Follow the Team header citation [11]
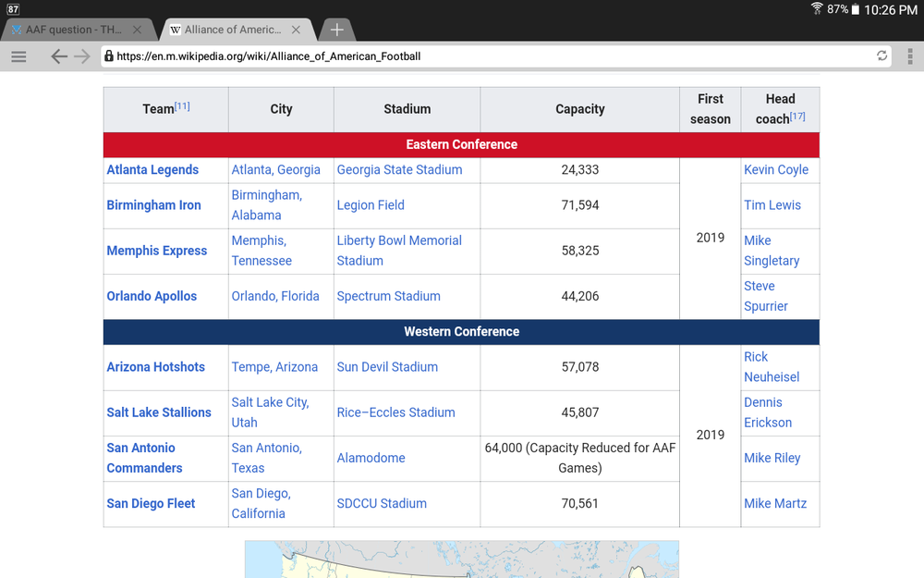Image resolution: width=924 pixels, height=578 pixels. 182,106
